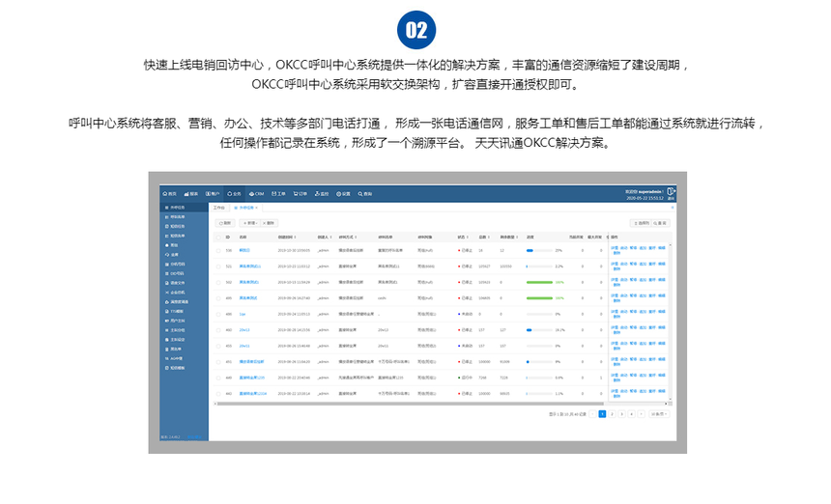831x504 pixels.
Task: Click the progress bar showing 20%
Action: tap(537, 250)
